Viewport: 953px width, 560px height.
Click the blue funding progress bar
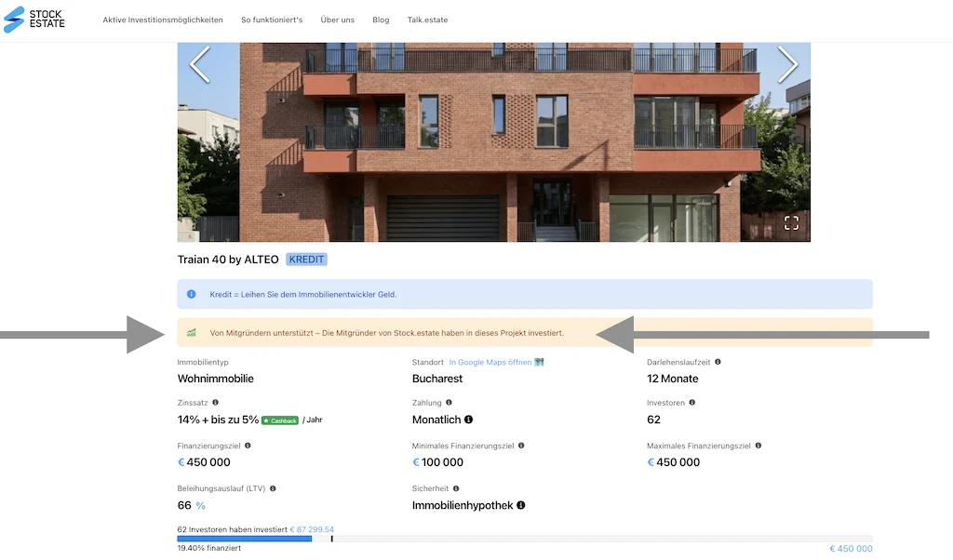pos(245,539)
